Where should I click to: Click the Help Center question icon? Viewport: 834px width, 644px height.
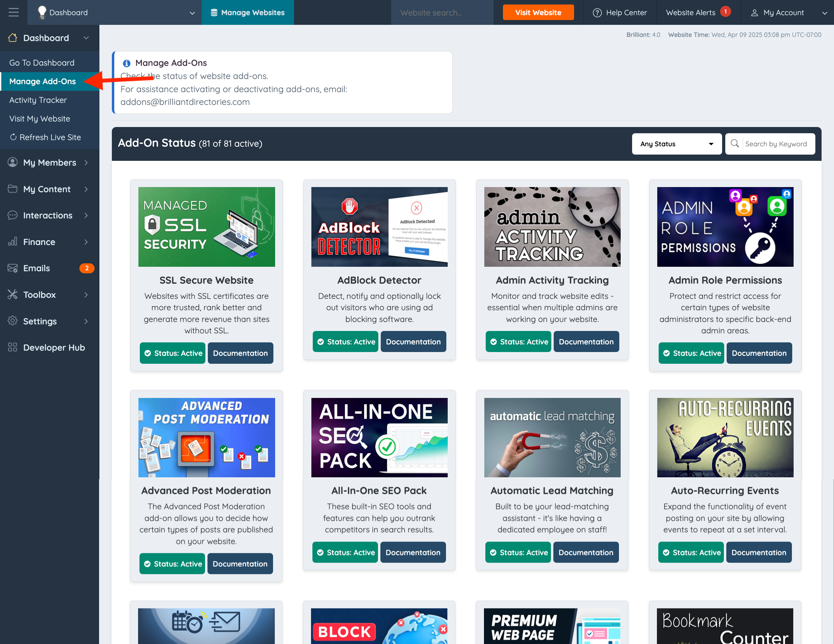point(597,13)
